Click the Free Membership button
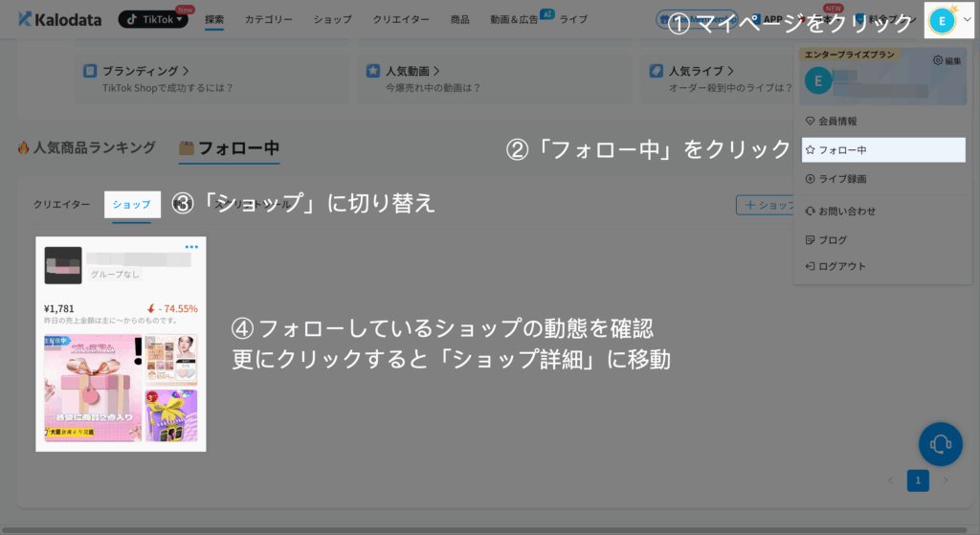The width and height of the screenshot is (980, 535). pos(697,19)
